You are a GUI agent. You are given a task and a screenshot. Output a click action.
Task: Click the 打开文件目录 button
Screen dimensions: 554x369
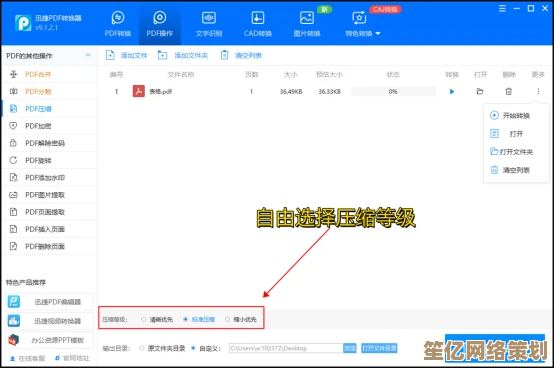click(379, 348)
